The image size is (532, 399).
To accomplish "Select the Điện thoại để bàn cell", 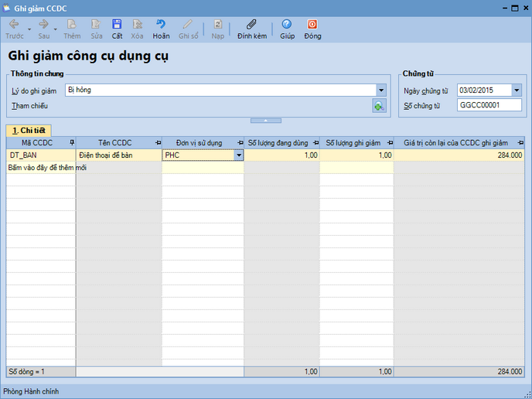I will pyautogui.click(x=119, y=155).
